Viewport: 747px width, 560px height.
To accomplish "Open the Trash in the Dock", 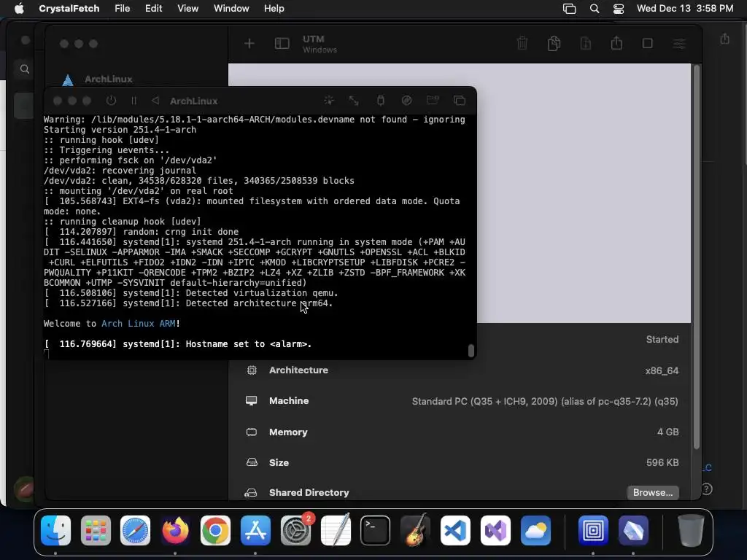I will pos(691,530).
